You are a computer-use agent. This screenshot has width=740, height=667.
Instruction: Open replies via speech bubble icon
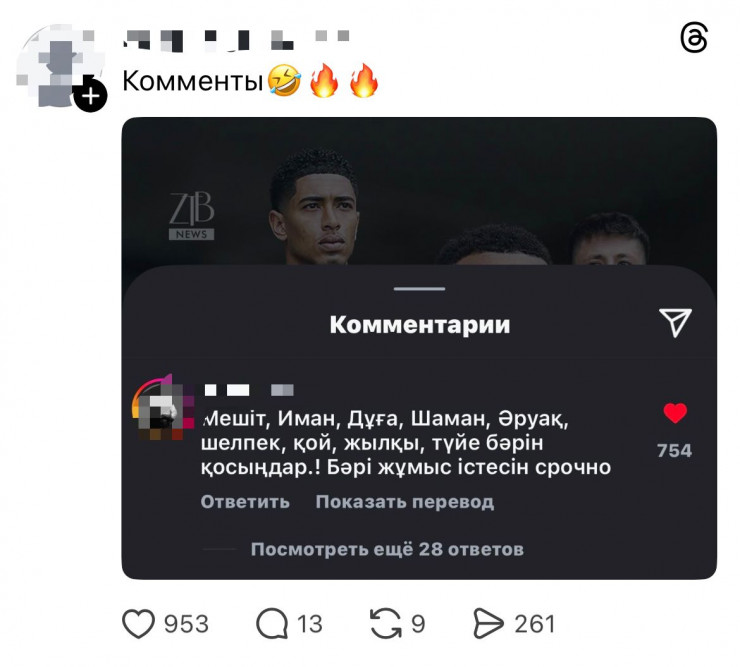pyautogui.click(x=272, y=624)
